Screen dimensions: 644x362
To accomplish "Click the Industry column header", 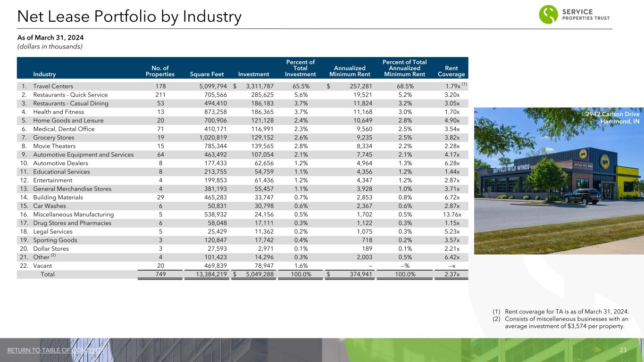I will point(44,74).
